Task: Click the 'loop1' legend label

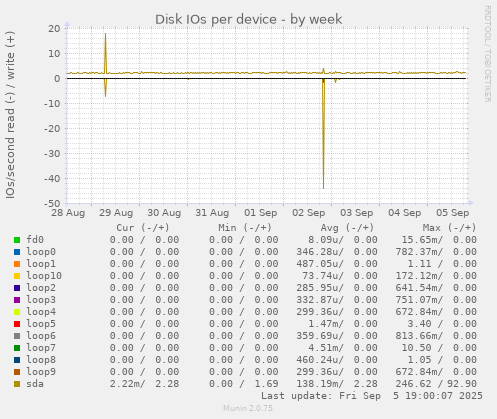Action: [41, 264]
